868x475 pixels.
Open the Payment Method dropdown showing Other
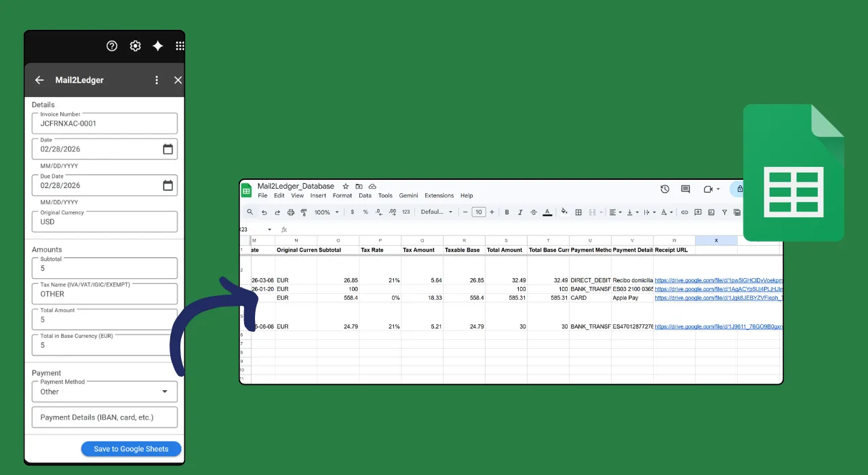104,392
